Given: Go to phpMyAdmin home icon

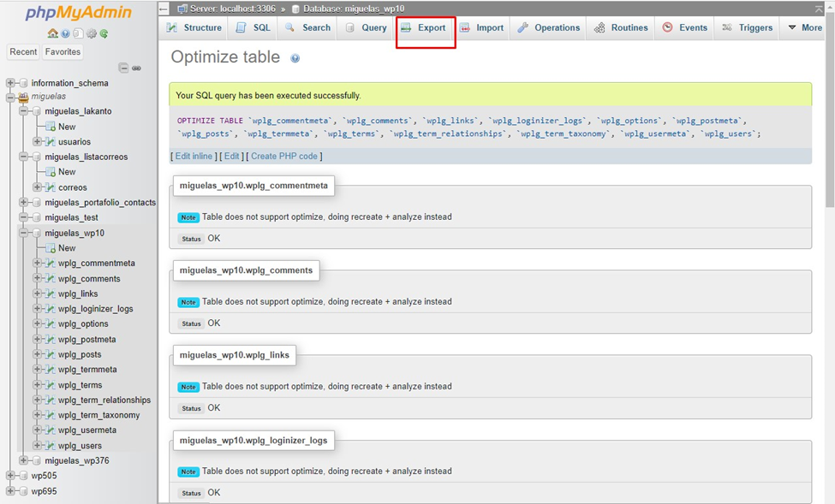Looking at the screenshot, I should [x=53, y=33].
